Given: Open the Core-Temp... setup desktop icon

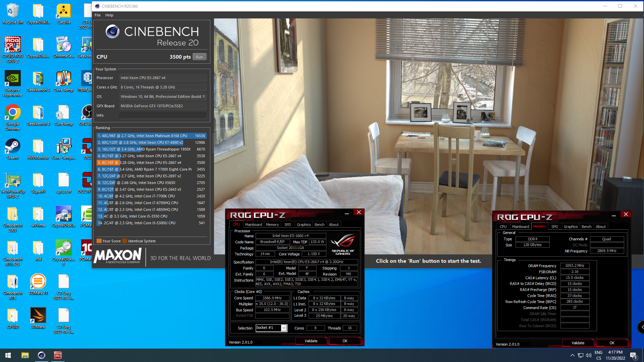Looking at the screenshot, I should 63,149.
